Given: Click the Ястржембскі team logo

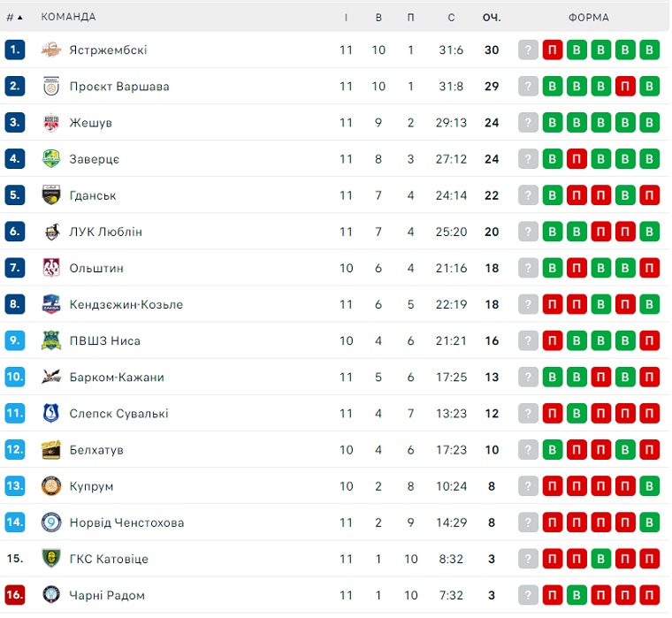Looking at the screenshot, I should [x=51, y=50].
